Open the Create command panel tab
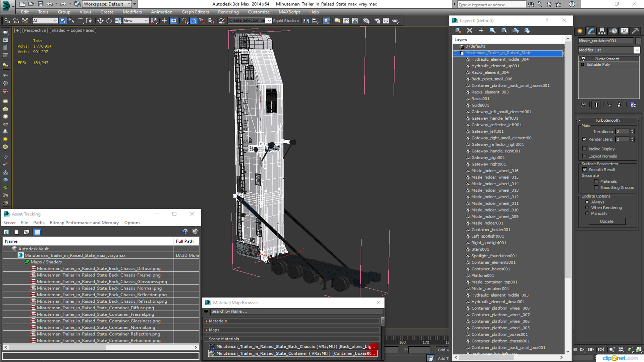 pyautogui.click(x=580, y=31)
